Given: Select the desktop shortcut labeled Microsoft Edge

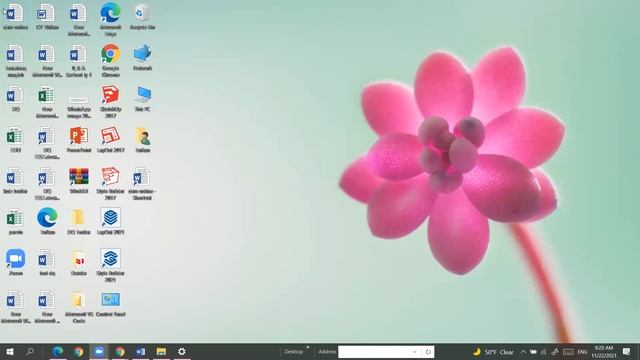Looking at the screenshot, I should (111, 20).
